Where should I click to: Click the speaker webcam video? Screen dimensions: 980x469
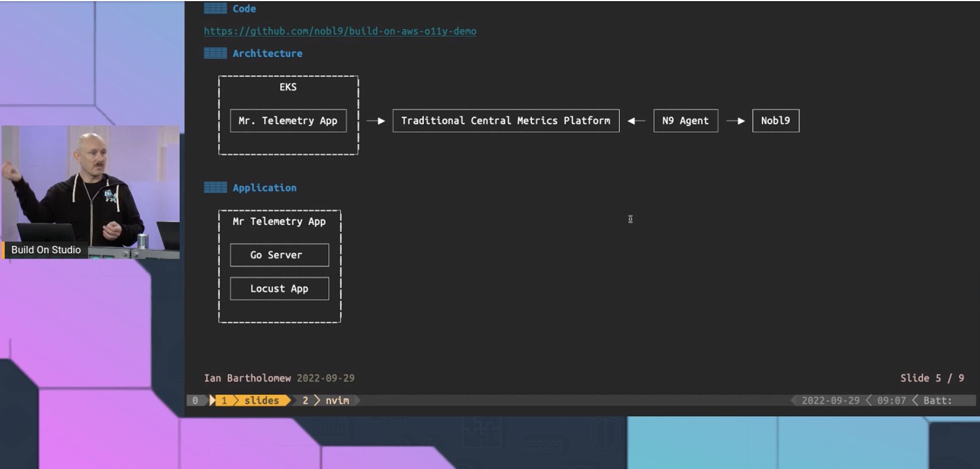click(x=90, y=192)
